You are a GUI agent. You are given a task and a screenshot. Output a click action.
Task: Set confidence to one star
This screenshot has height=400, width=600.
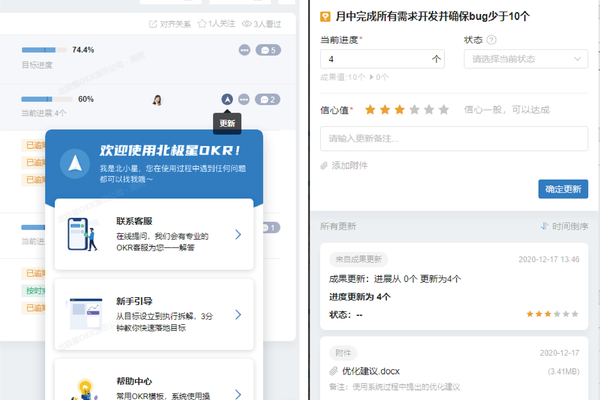click(370, 110)
